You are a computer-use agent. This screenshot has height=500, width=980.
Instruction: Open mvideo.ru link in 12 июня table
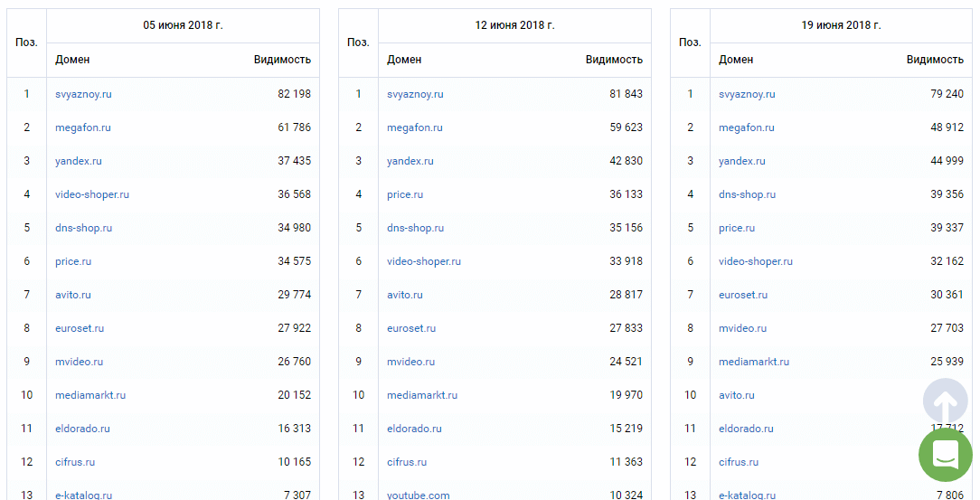pos(410,362)
